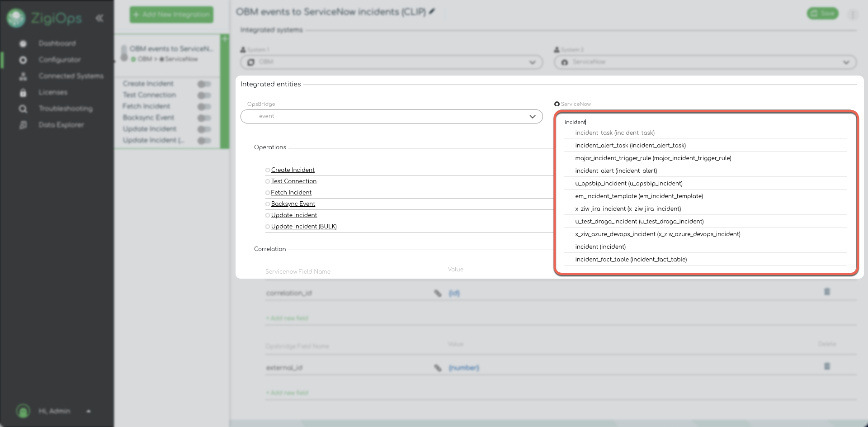Image resolution: width=868 pixels, height=427 pixels.
Task: Edit integration name with pencil icon
Action: tap(432, 12)
